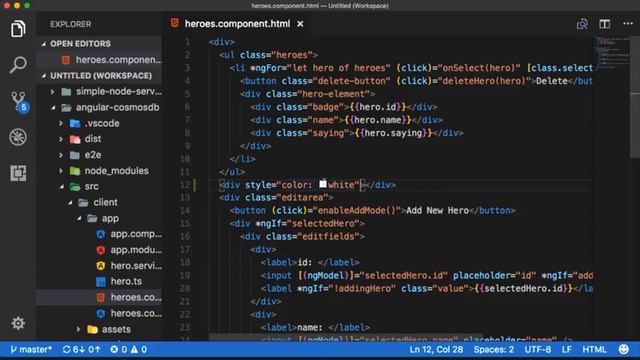Image resolution: width=640 pixels, height=360 pixels.
Task: Expand the simple-node-serv... folder
Action: coord(100,91)
